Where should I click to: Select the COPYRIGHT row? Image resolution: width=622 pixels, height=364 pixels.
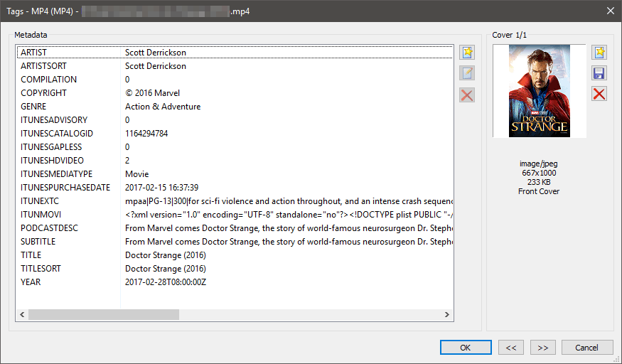coord(235,93)
